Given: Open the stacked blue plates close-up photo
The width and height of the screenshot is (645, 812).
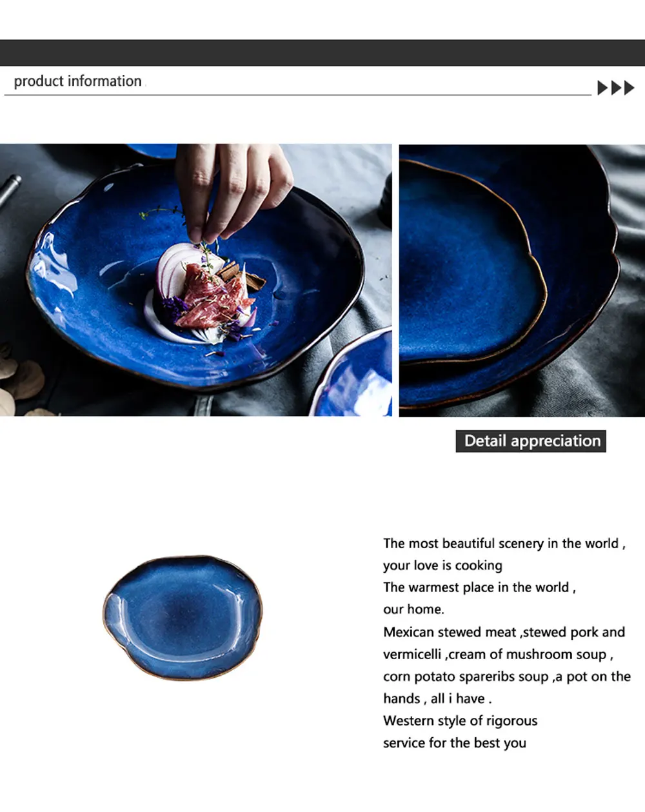Looking at the screenshot, I should (522, 281).
